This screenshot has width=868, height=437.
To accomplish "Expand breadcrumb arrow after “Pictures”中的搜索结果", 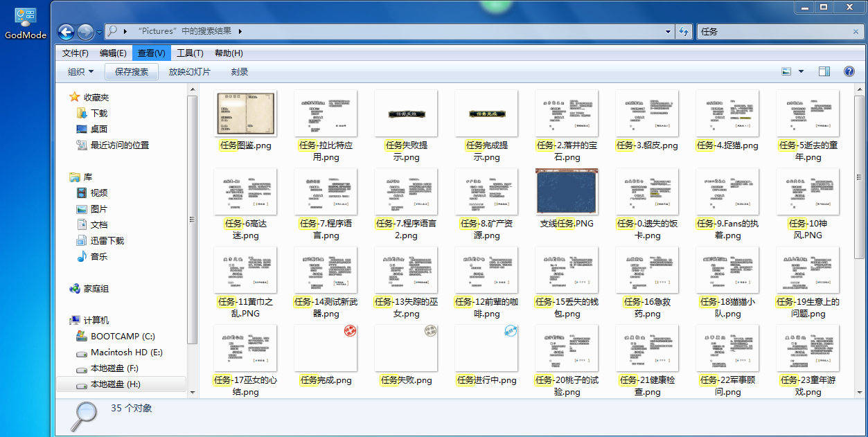I will pyautogui.click(x=240, y=31).
